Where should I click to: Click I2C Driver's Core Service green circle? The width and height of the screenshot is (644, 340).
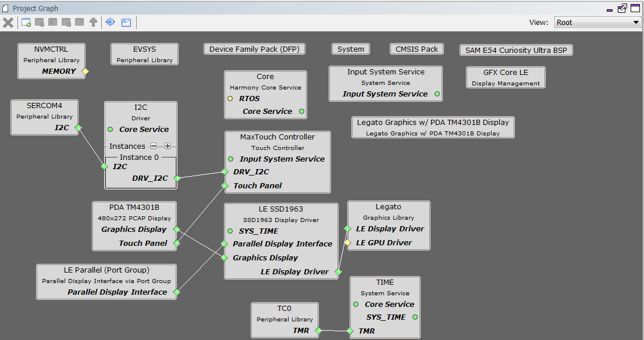pos(110,129)
